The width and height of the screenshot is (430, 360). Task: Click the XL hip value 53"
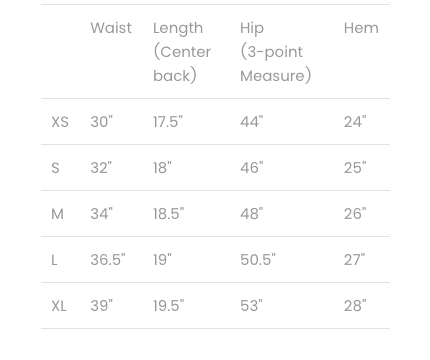[x=251, y=306]
